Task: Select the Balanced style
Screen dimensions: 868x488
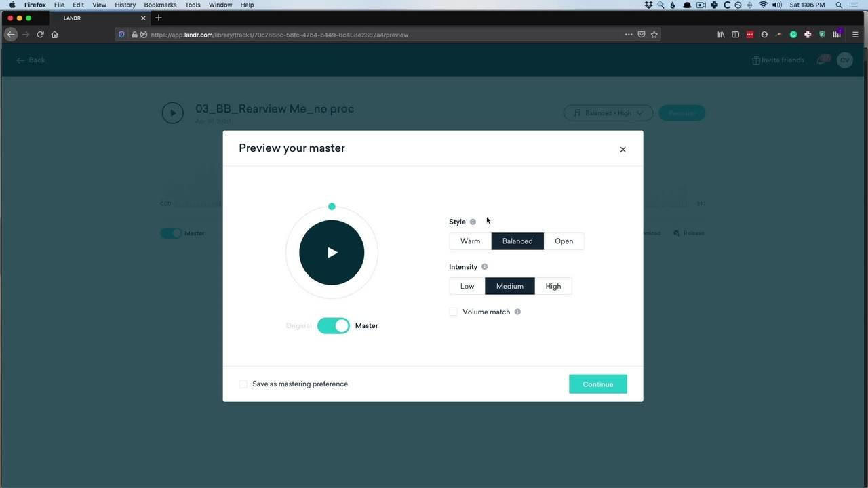Action: click(517, 241)
